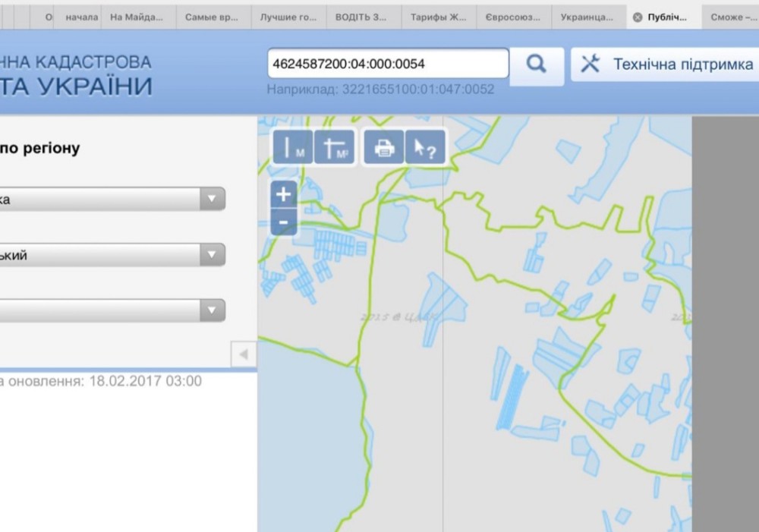This screenshot has height=532, width=759.
Task: Click the print map icon
Action: point(384,148)
